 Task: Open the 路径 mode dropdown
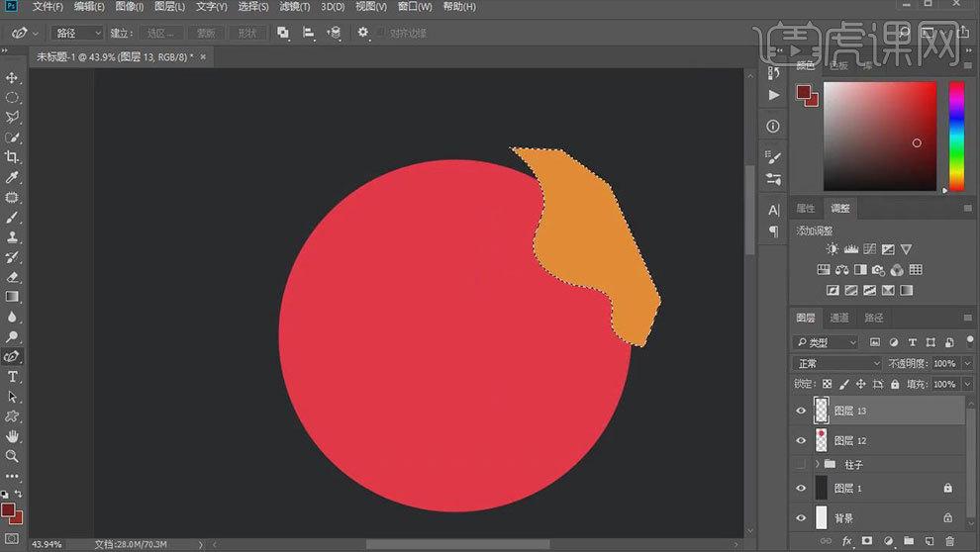pyautogui.click(x=77, y=33)
